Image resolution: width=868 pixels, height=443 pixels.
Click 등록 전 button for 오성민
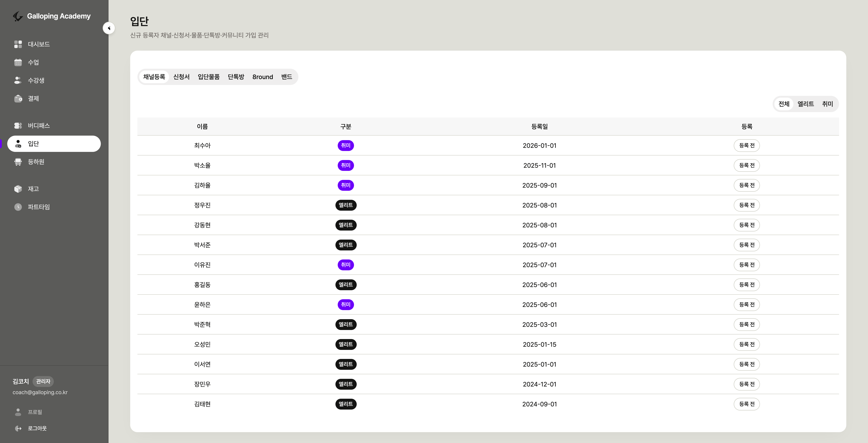(747, 344)
